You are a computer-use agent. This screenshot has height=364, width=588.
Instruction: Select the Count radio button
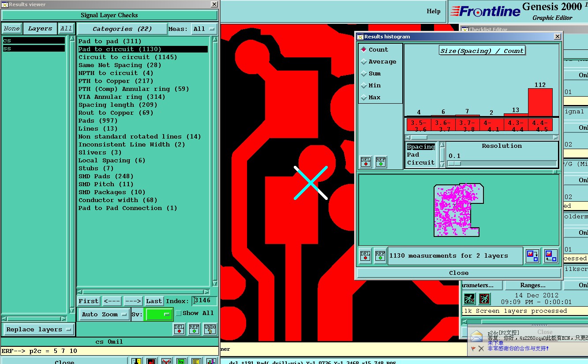[x=363, y=49]
